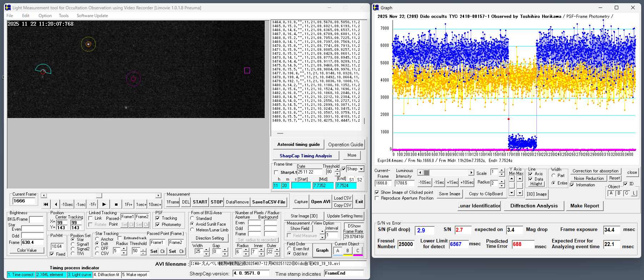Decrease the graph Scale stepper value
Viewport: 644px width, 280px height.
click(x=502, y=175)
